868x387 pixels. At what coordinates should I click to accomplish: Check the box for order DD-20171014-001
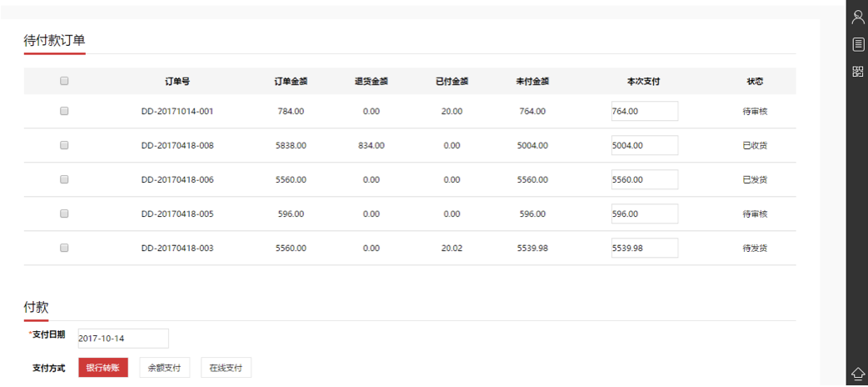(x=64, y=111)
